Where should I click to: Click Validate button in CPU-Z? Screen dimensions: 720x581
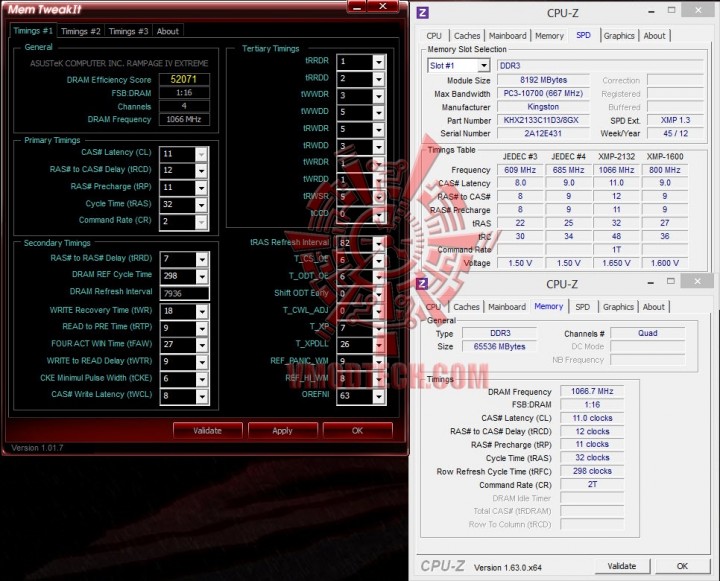(622, 566)
